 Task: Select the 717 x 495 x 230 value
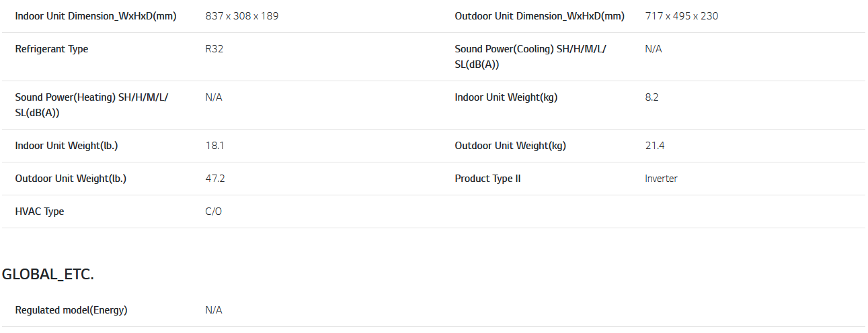click(681, 16)
